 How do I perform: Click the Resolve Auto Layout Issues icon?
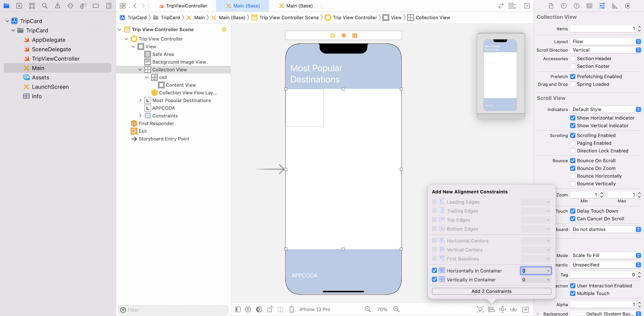pos(514,309)
